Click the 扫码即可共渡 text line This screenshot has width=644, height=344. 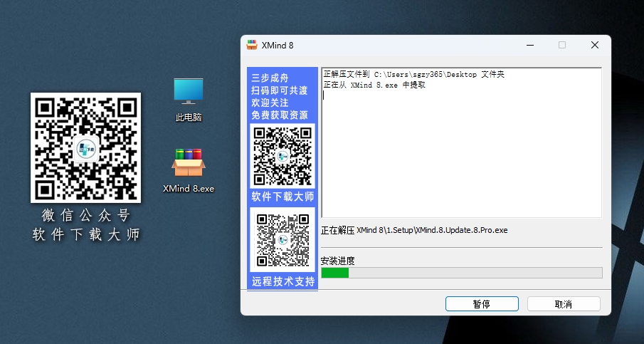pos(279,90)
